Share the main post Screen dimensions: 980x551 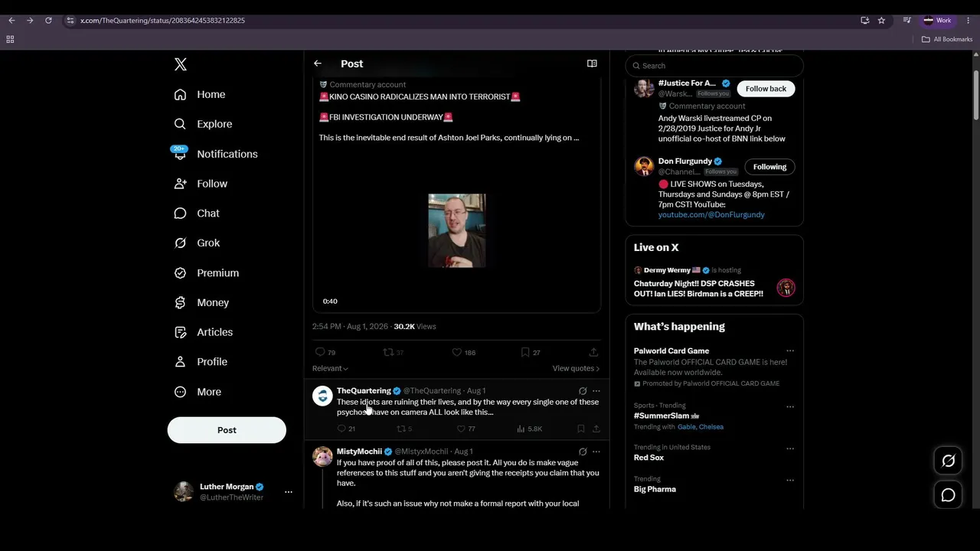pos(593,352)
